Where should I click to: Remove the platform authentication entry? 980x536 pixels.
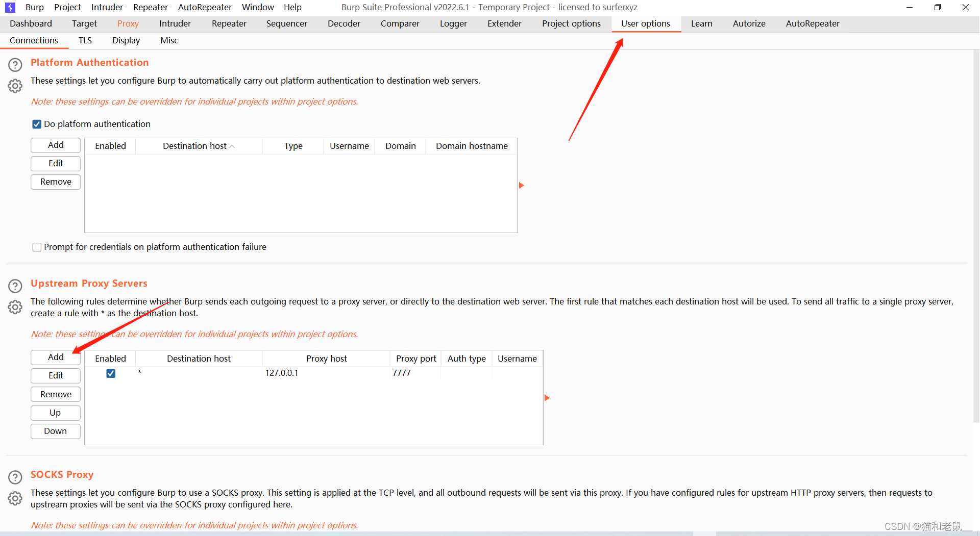tap(56, 182)
